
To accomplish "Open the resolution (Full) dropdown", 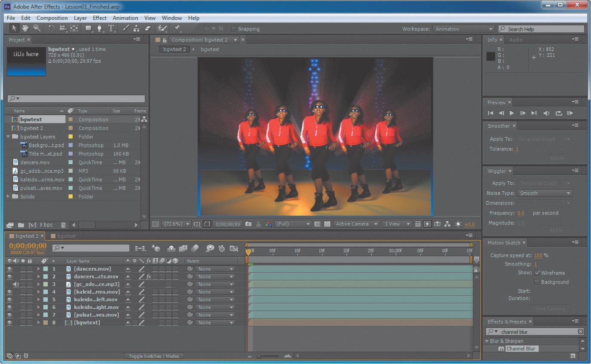I will tap(293, 224).
